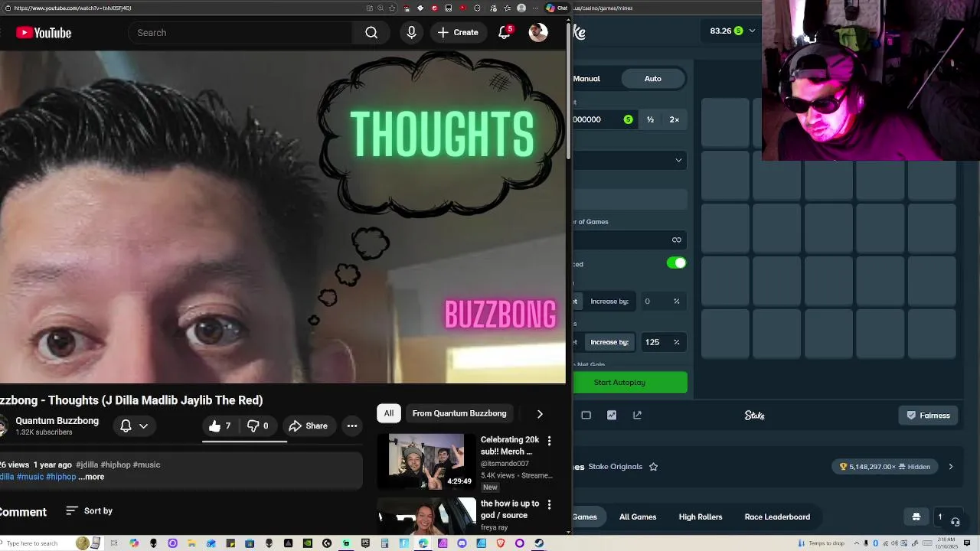Click the popout icon below Mines game
The height and width of the screenshot is (551, 980).
[x=637, y=415]
